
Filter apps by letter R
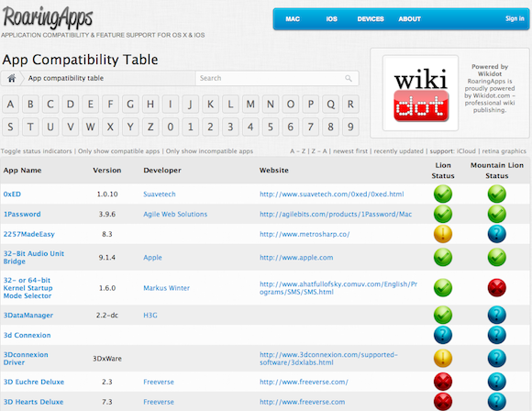pos(350,104)
